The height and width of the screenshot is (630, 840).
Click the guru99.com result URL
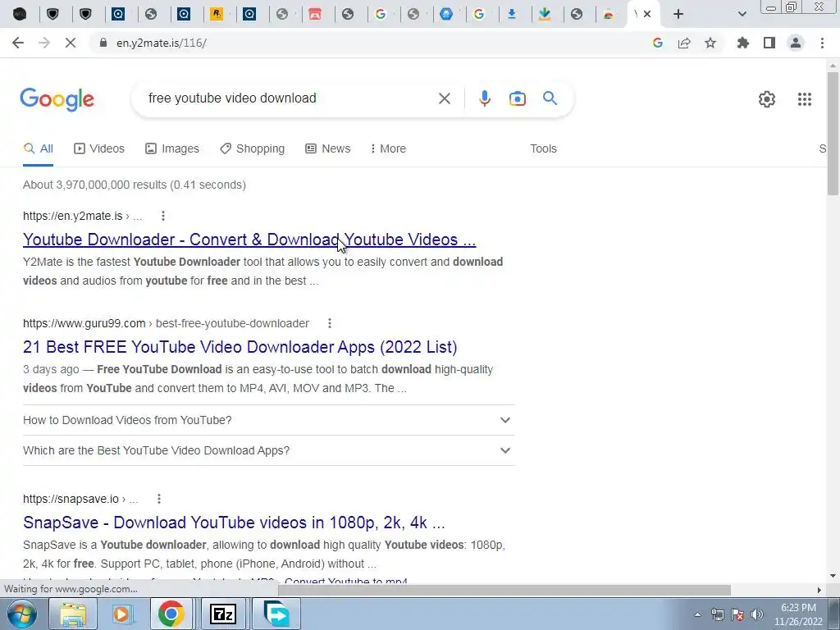(166, 323)
